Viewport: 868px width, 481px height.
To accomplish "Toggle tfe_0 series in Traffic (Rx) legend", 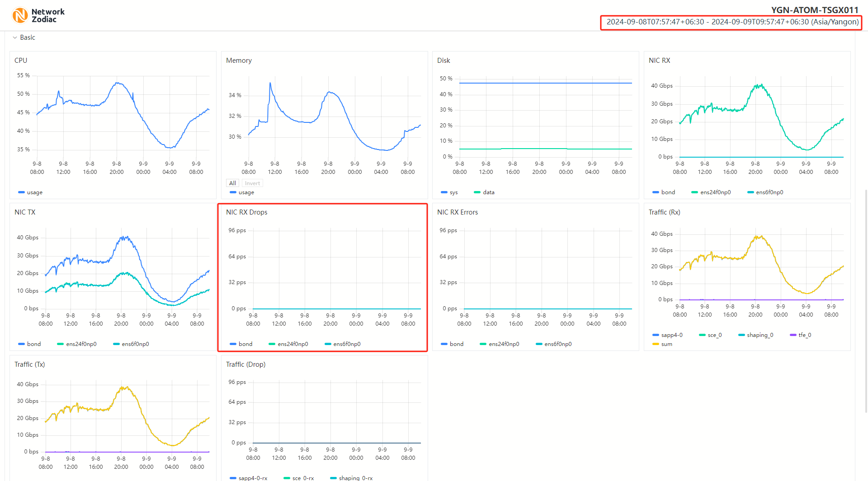I will [x=801, y=335].
